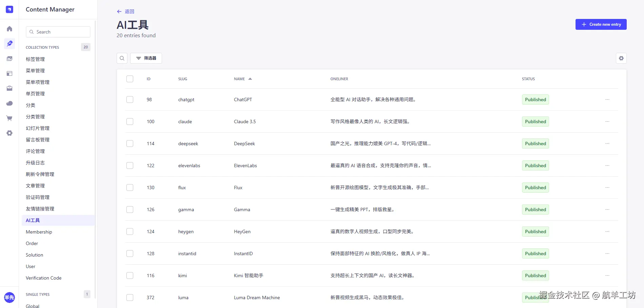The image size is (644, 308).
Task: Open row actions menu for InstantID
Action: click(x=607, y=254)
